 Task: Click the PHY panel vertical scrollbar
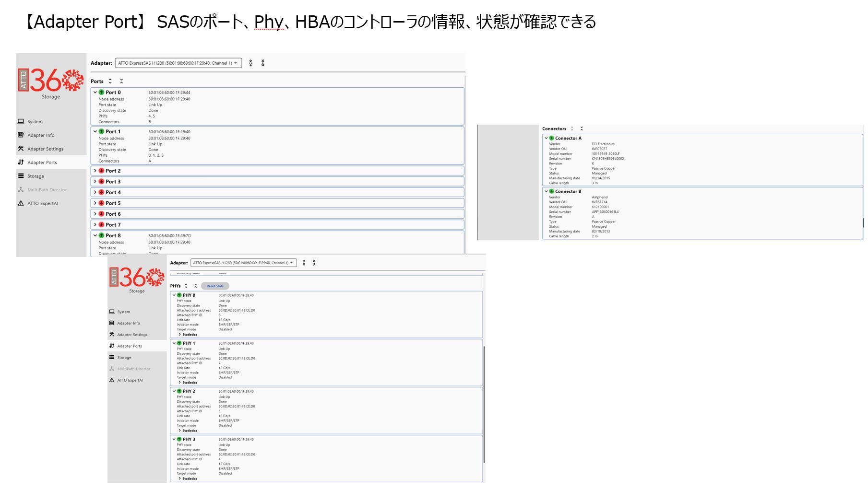pos(484,403)
